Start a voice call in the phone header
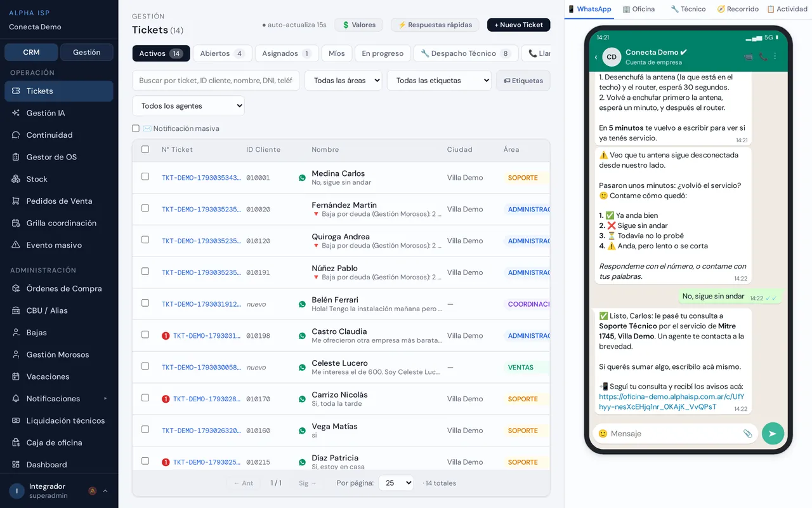Viewport: 812px width, 508px height. [763, 57]
